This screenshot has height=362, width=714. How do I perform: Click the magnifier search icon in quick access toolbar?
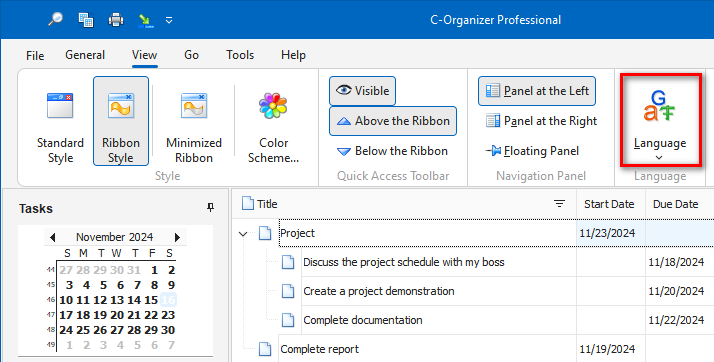(x=55, y=20)
